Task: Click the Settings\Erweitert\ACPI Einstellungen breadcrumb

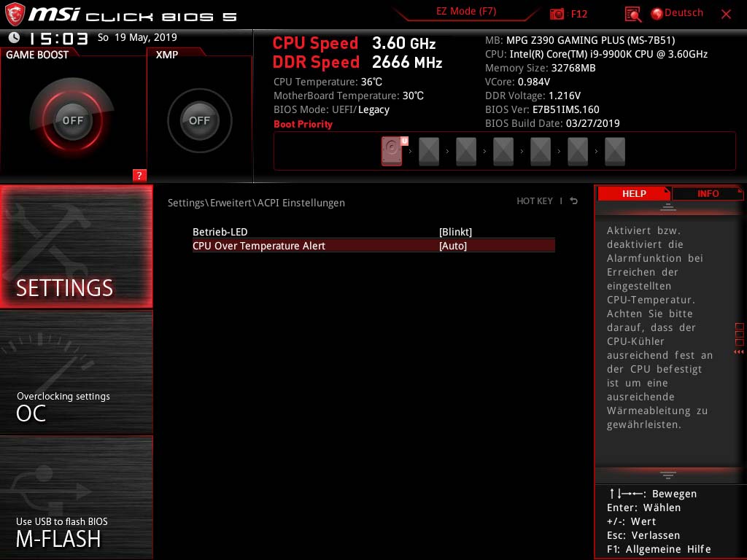Action: coord(256,203)
